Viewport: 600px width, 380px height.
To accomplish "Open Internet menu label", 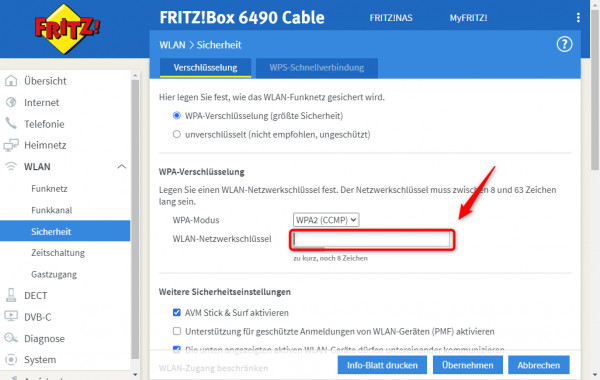I will point(41,102).
